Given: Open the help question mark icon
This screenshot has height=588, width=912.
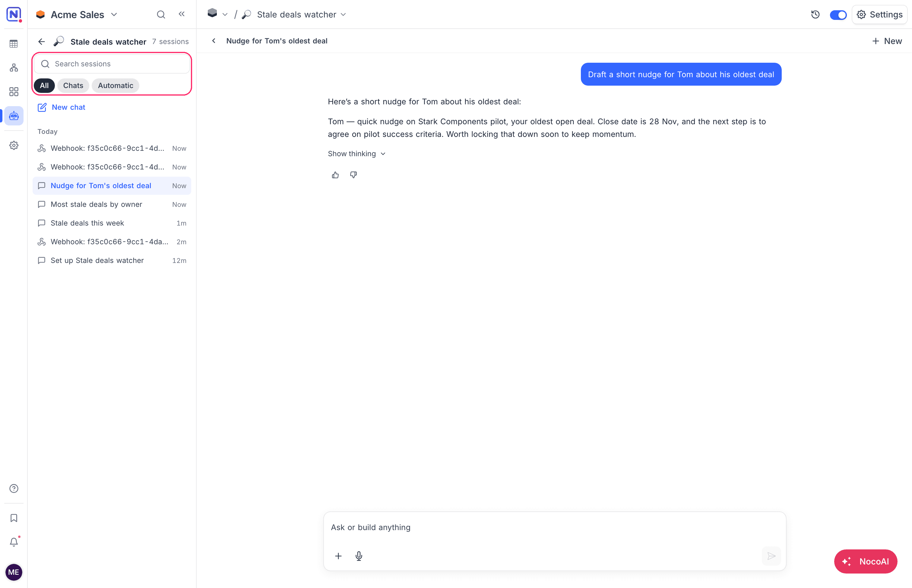Looking at the screenshot, I should pyautogui.click(x=14, y=488).
